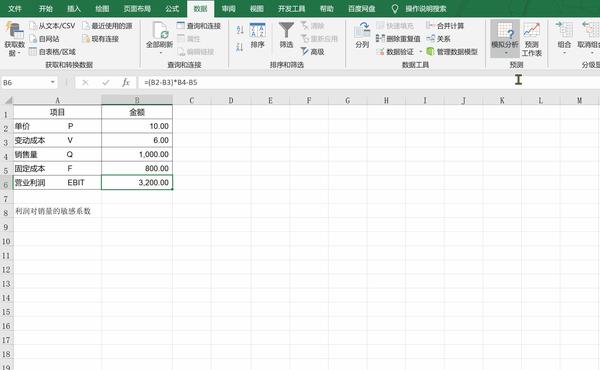Click the 数据验证 (Data Validation) icon
The image size is (600, 370).
[x=380, y=52]
